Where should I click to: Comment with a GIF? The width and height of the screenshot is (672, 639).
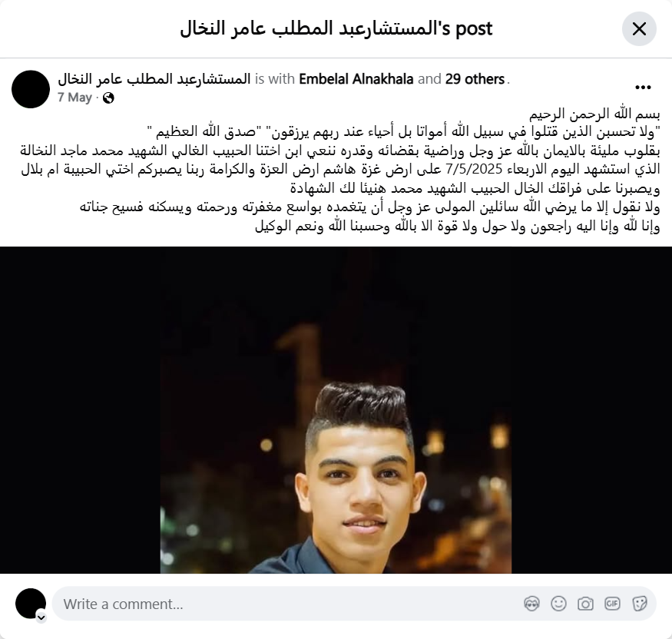pyautogui.click(x=612, y=604)
